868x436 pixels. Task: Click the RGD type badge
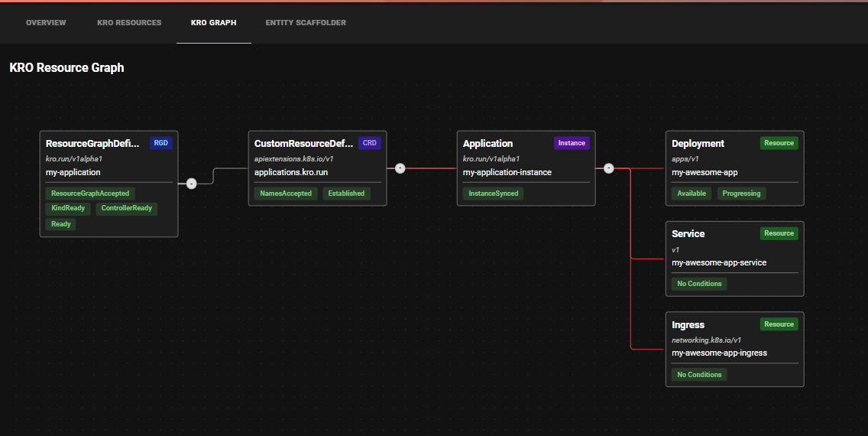point(160,143)
